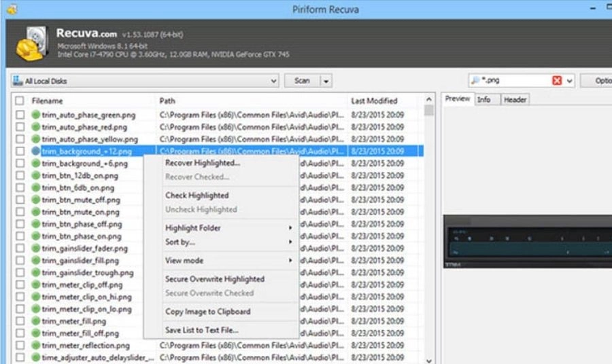Click the Options button
This screenshot has width=612, height=364.
click(596, 81)
